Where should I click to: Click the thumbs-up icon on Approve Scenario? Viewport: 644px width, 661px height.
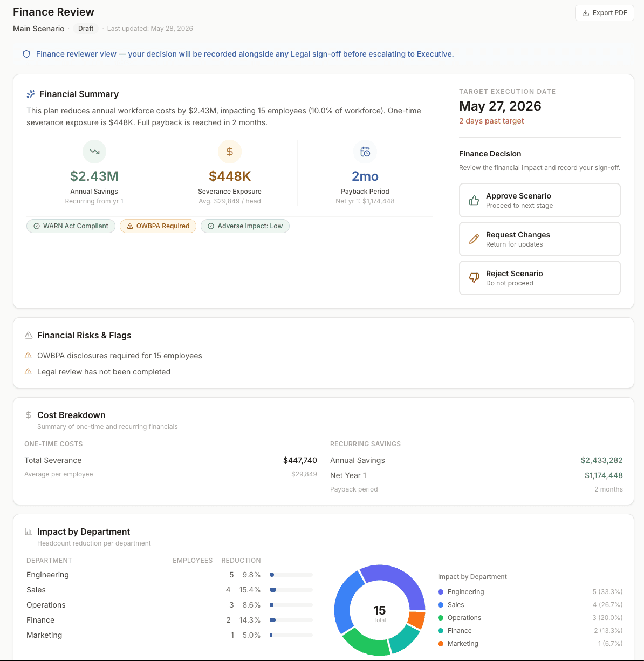coord(474,200)
